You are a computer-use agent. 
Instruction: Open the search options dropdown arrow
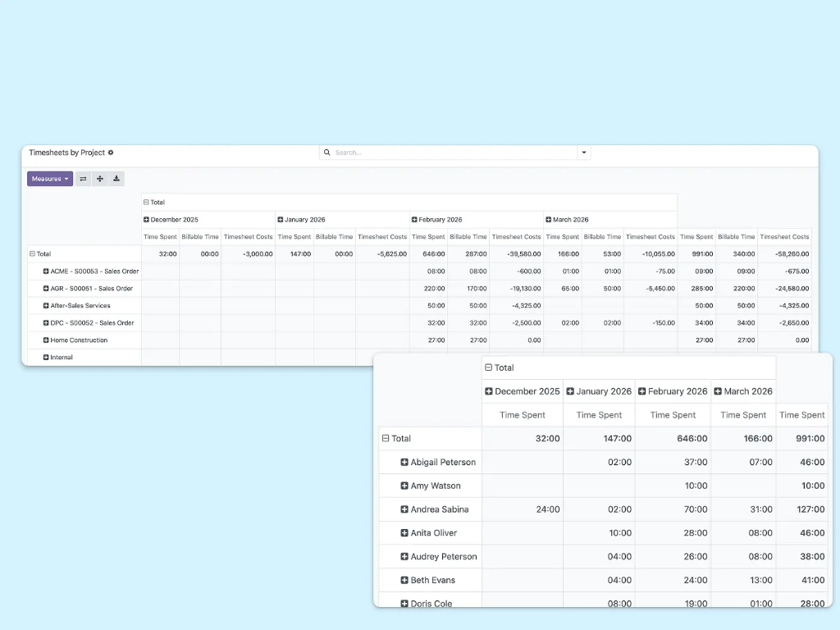583,153
